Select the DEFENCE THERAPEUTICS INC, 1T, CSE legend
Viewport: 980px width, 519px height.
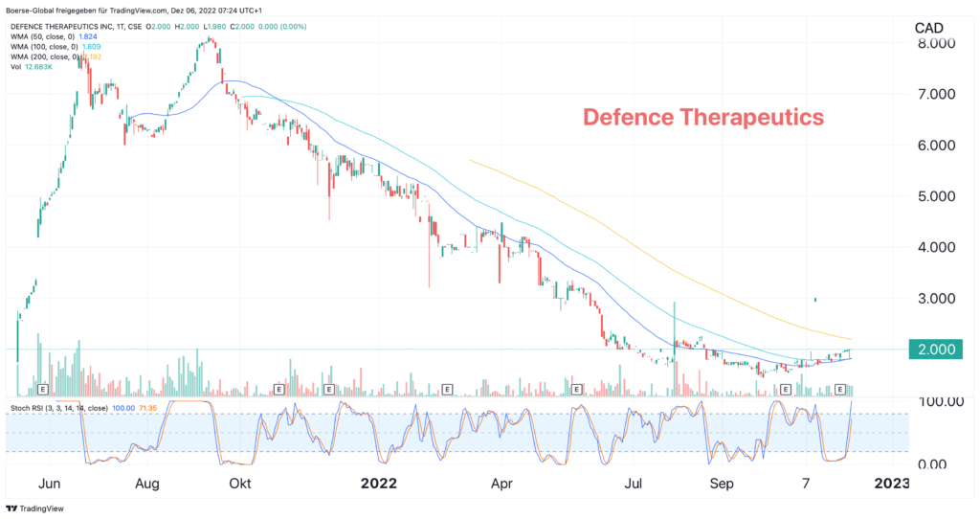coord(77,27)
